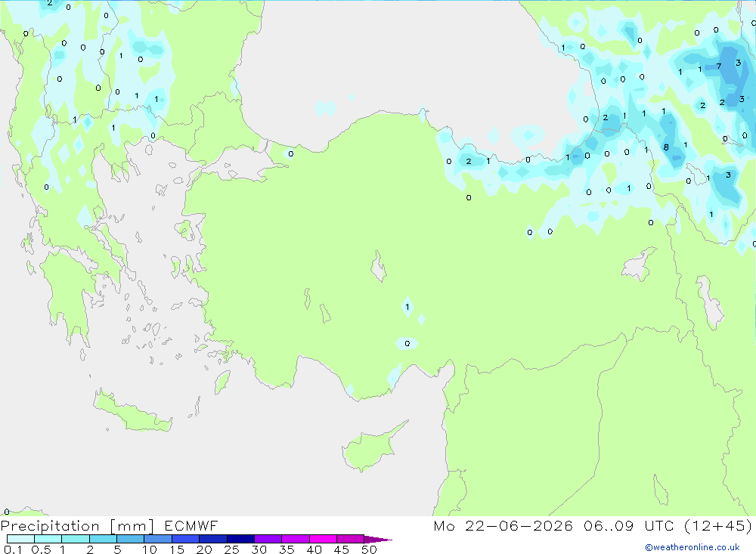This screenshot has width=756, height=554.
Task: Click the purple arrow above 50 mm
Action: coord(378,539)
